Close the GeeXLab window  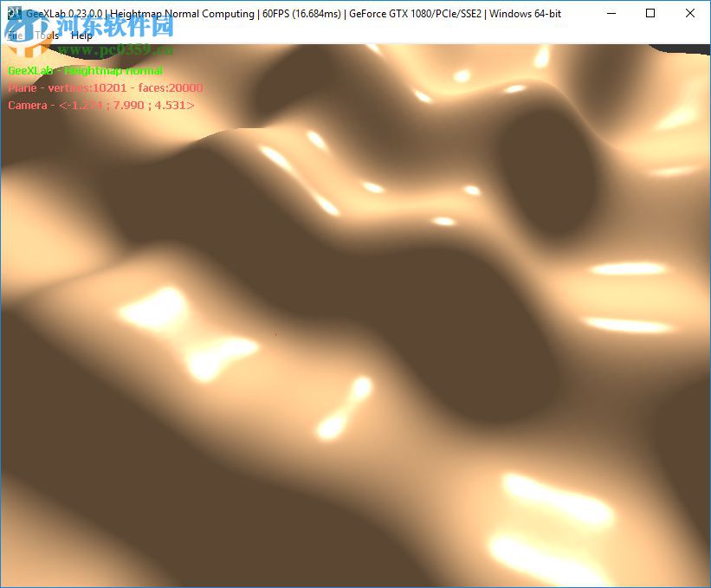point(689,13)
